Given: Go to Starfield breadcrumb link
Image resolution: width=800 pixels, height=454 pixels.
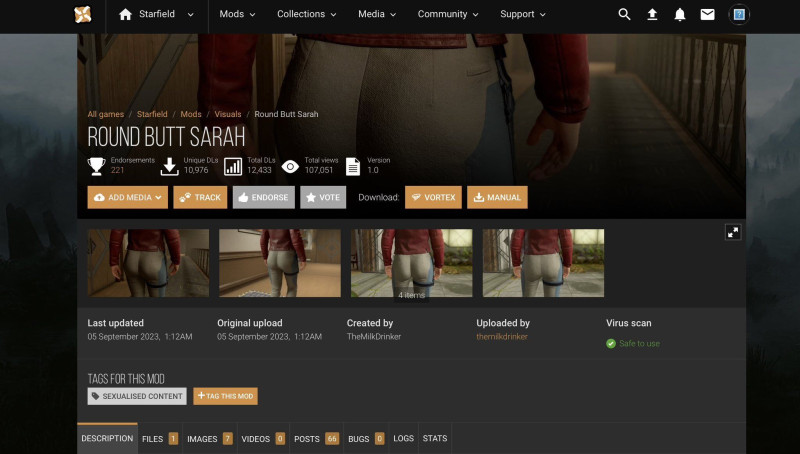Looking at the screenshot, I should [x=152, y=114].
